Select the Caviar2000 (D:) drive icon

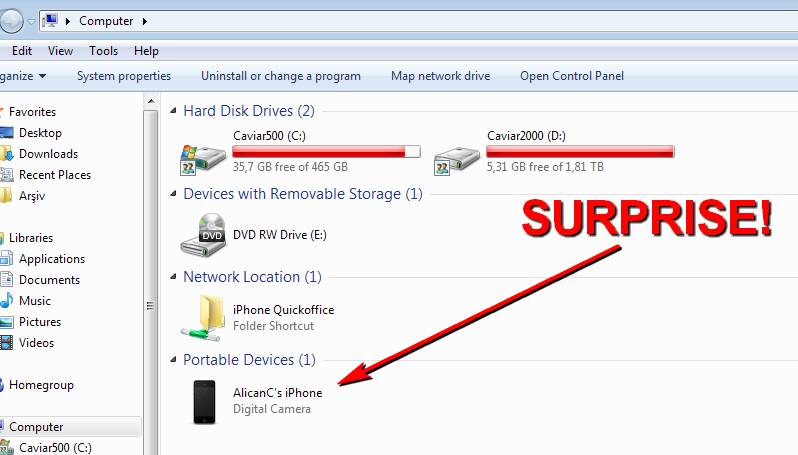coord(457,161)
